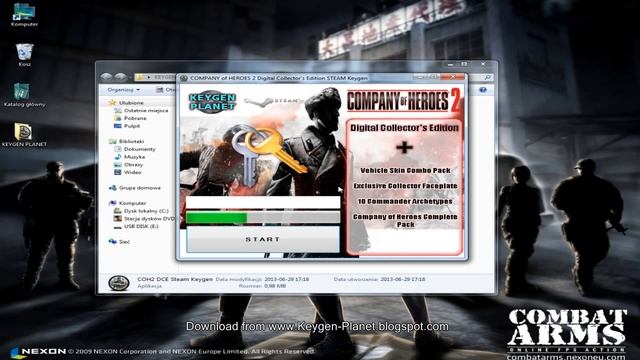Close the keygen window
Screen dimensions: 640x360
(453, 76)
